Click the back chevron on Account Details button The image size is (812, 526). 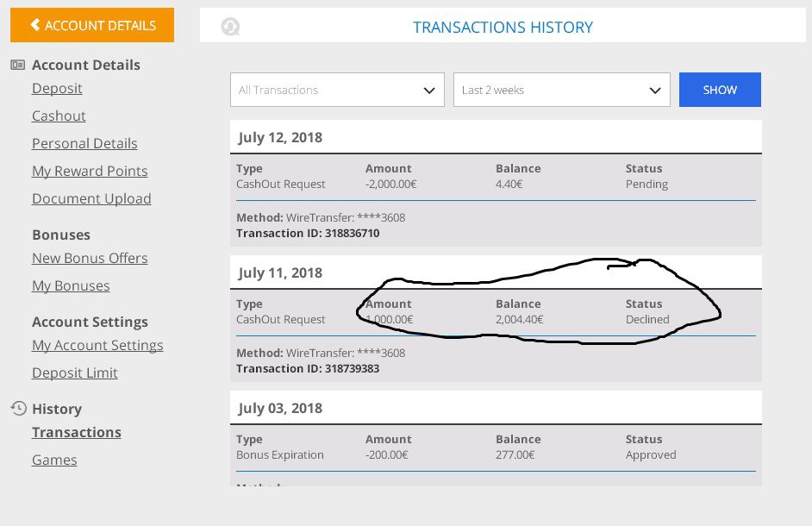point(34,24)
